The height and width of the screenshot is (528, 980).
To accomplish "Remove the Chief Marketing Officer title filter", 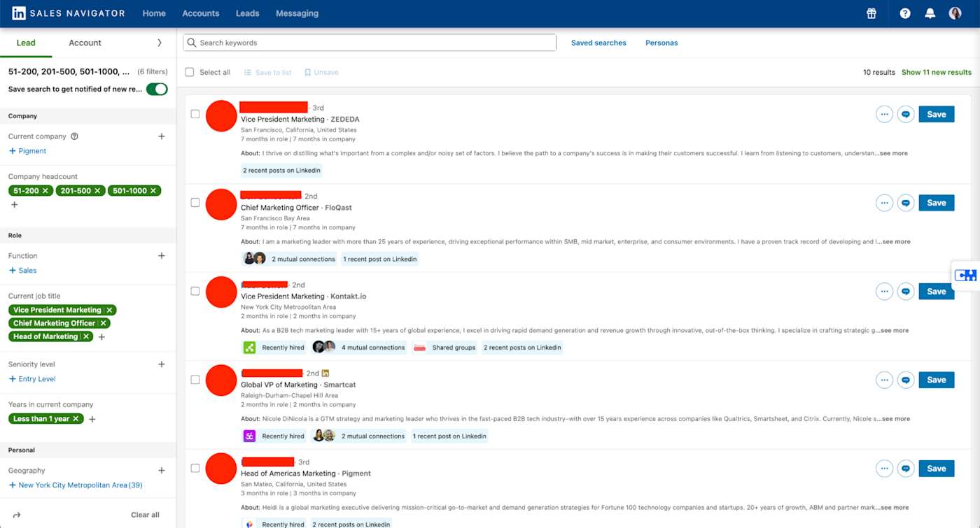I will pyautogui.click(x=103, y=323).
